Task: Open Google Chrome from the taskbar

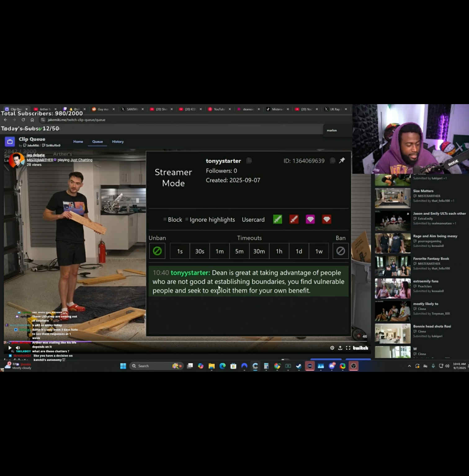Action: tap(277, 366)
